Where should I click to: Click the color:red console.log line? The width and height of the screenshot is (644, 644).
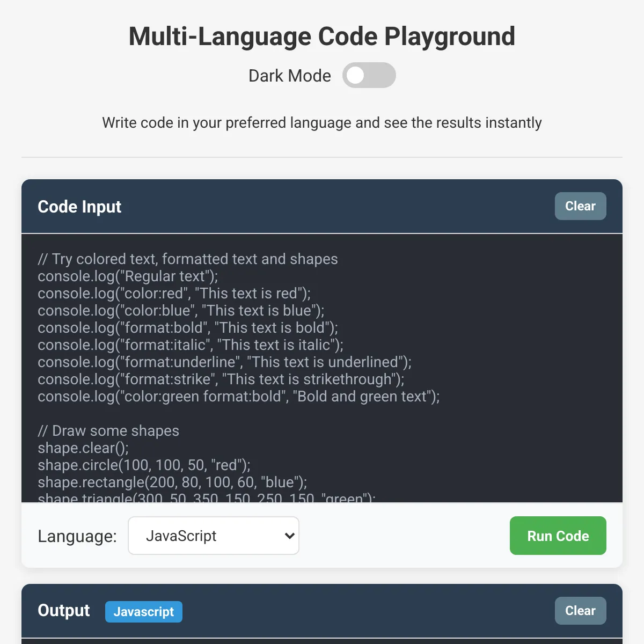click(x=173, y=293)
